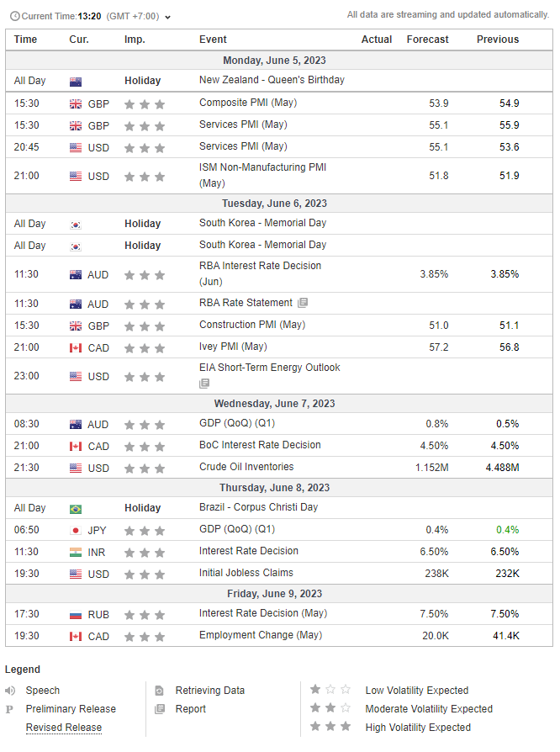Click the Russia flag next to RUB
Image resolution: width=560 pixels, height=752 pixels.
[x=76, y=615]
